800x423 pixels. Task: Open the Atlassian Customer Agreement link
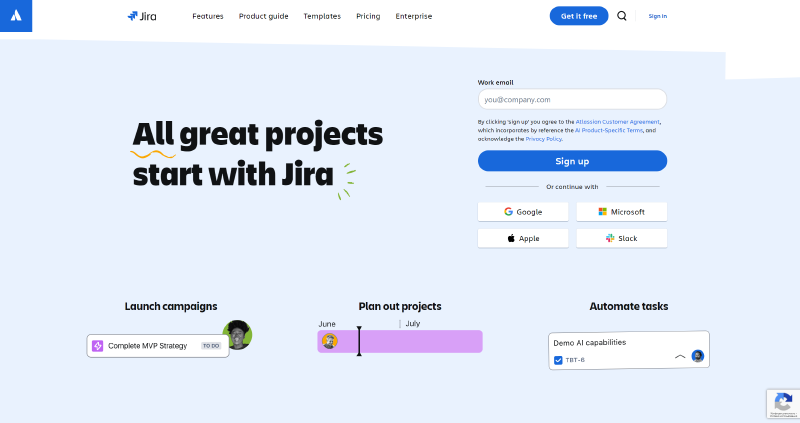tap(617, 122)
